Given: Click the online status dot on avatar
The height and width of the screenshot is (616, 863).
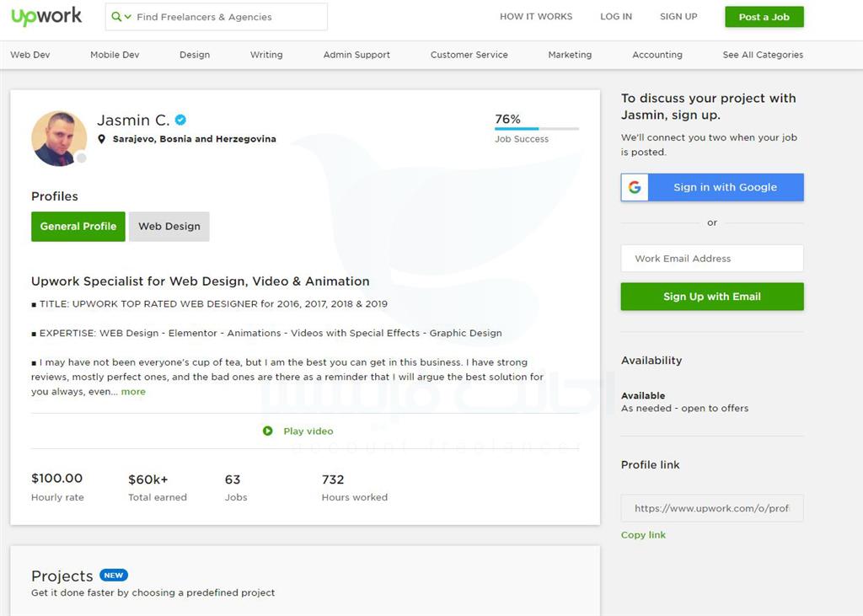Looking at the screenshot, I should point(82,158).
